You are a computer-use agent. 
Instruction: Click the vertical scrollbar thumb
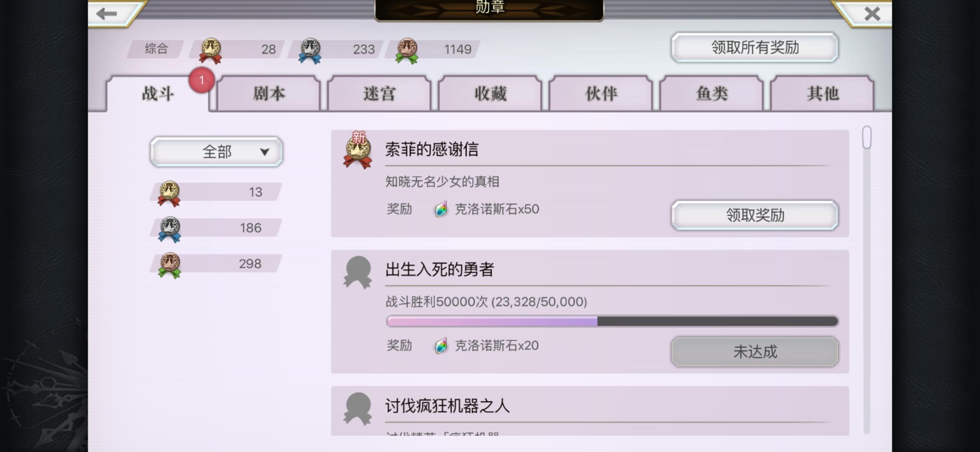tap(867, 137)
